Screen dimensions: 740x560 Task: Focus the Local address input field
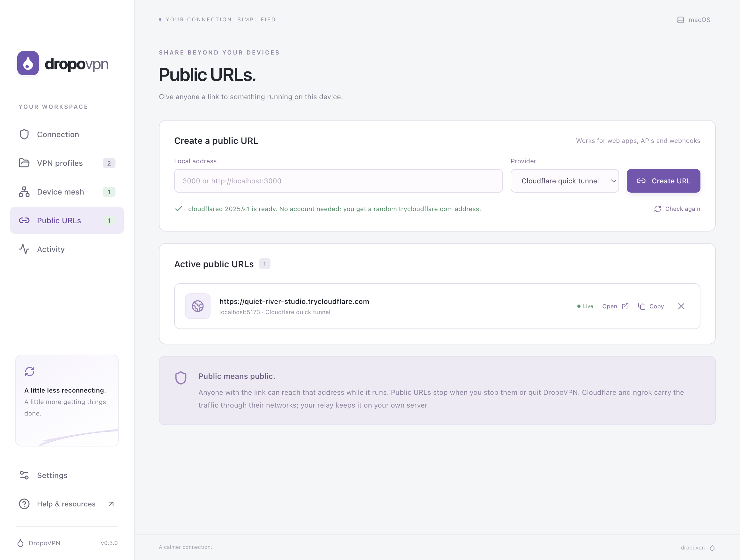pyautogui.click(x=338, y=181)
